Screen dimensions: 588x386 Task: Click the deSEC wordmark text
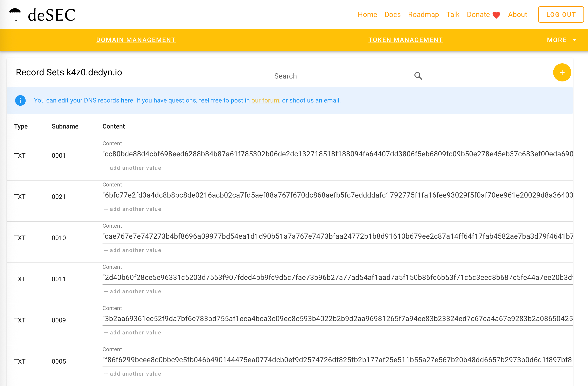(52, 15)
